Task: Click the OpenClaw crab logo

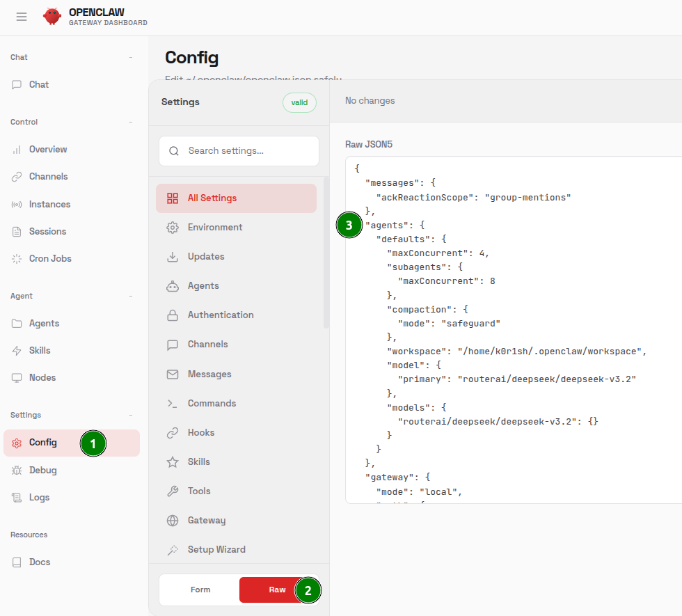Action: pyautogui.click(x=51, y=16)
